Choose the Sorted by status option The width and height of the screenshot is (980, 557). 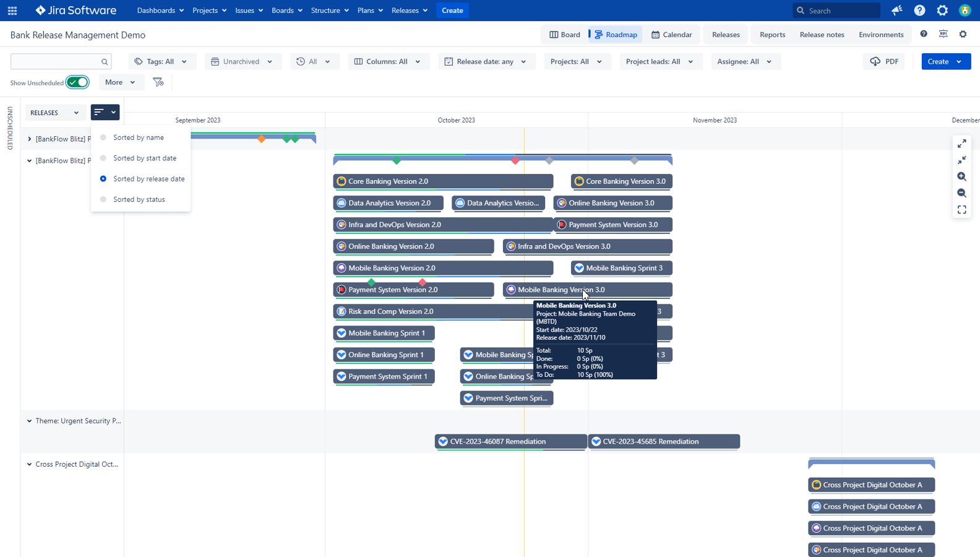click(139, 199)
